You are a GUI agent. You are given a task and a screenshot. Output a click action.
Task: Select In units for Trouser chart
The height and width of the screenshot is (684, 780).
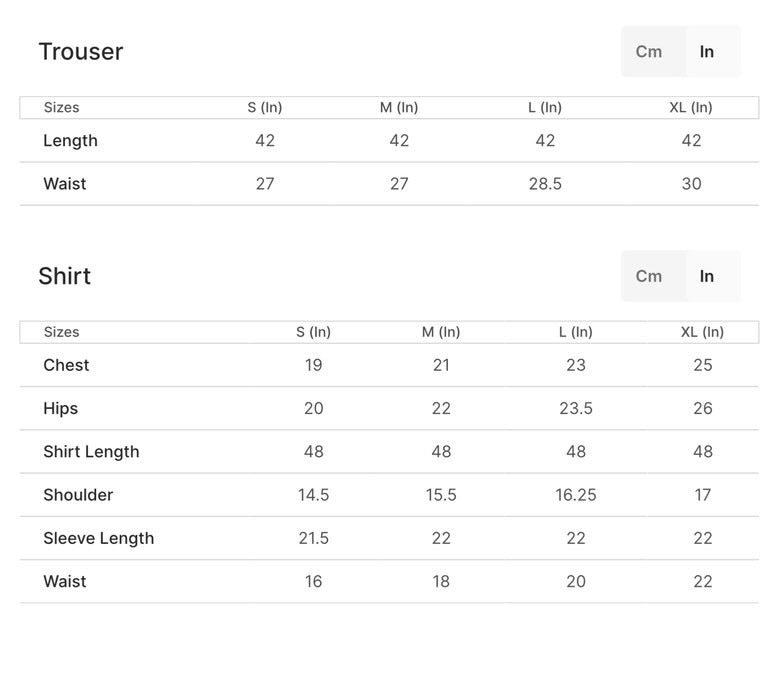707,52
